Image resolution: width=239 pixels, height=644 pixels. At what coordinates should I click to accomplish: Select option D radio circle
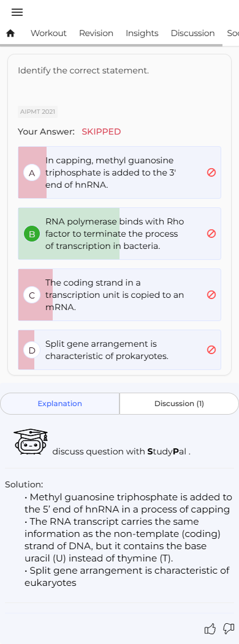32,350
